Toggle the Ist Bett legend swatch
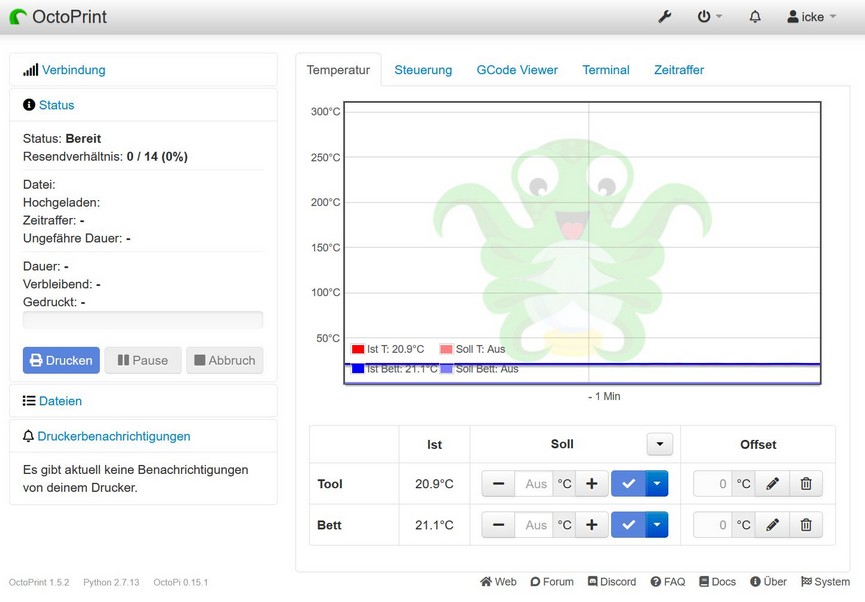Viewport: 865px width, 602px height. 358,369
